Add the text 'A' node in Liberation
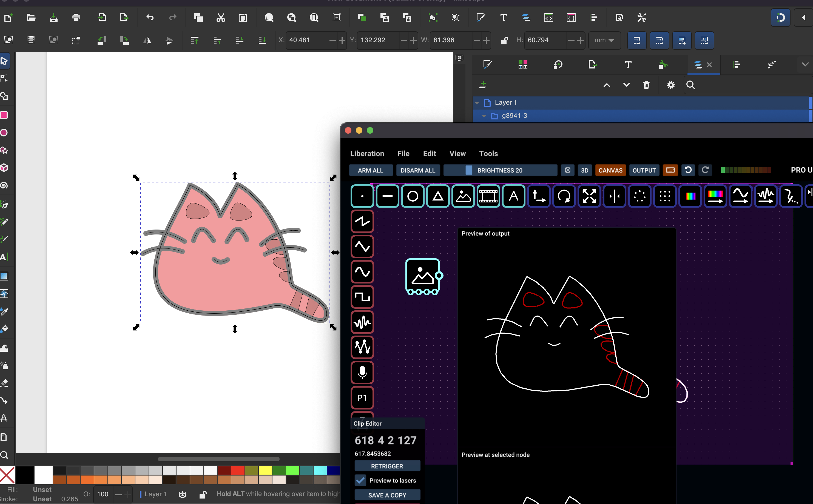813x504 pixels. (x=514, y=196)
